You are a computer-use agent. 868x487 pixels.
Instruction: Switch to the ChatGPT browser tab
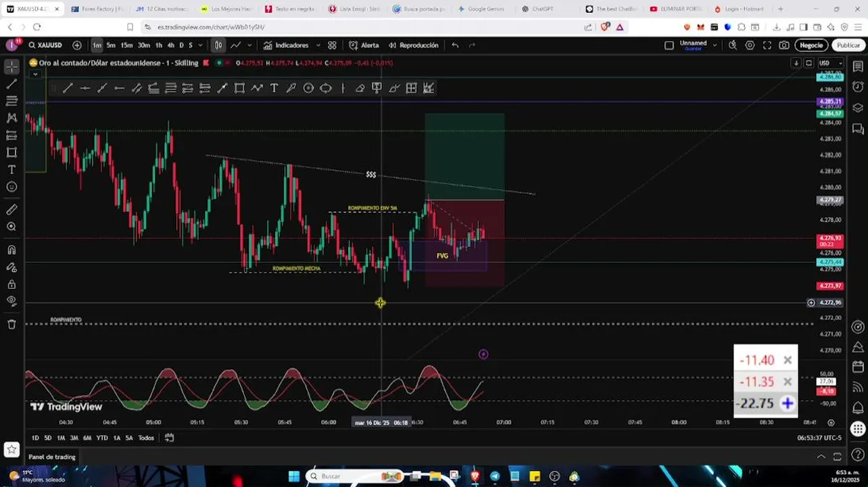point(543,9)
